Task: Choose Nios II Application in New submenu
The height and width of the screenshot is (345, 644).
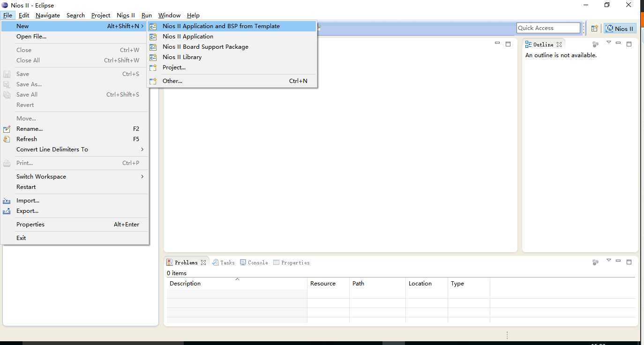Action: pyautogui.click(x=232, y=37)
